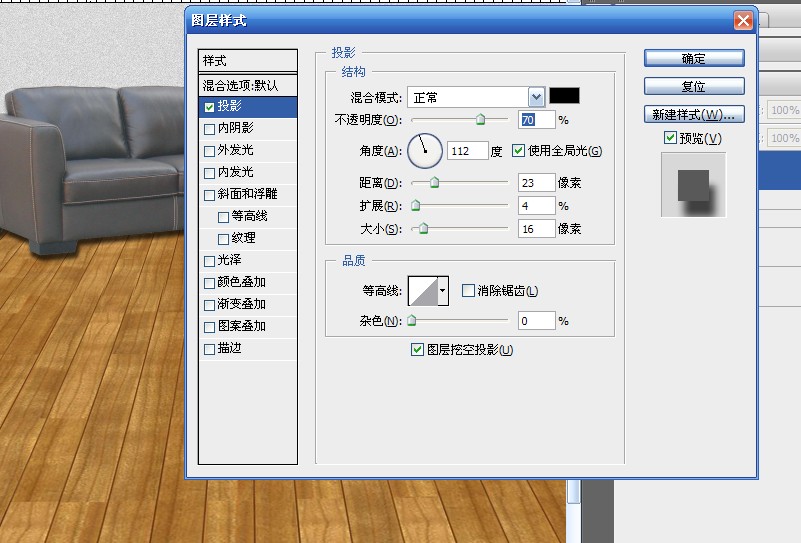Click the 杂色 slider handle

tap(412, 321)
